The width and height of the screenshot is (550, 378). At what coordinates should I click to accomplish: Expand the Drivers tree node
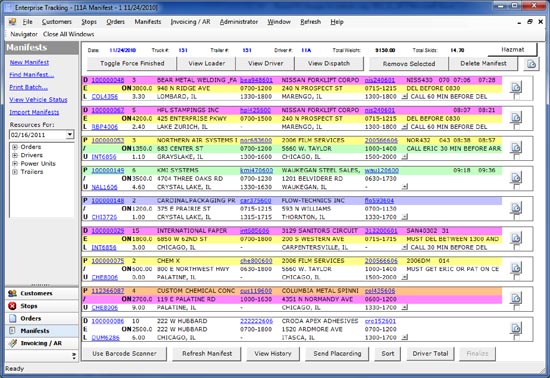click(15, 155)
